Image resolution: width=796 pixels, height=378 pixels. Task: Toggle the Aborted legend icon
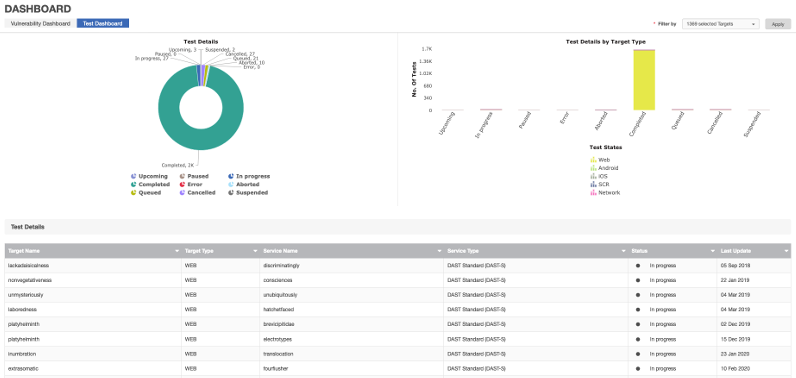pyautogui.click(x=231, y=184)
